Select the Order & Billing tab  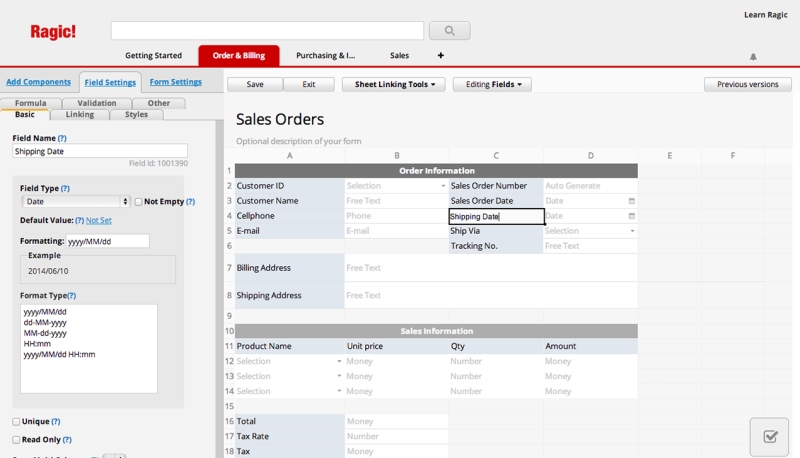pos(239,56)
